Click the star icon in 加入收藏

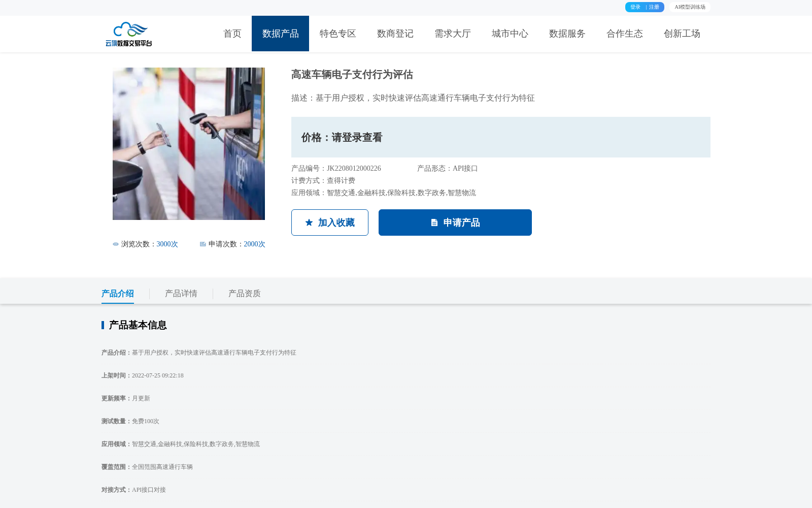pos(309,223)
